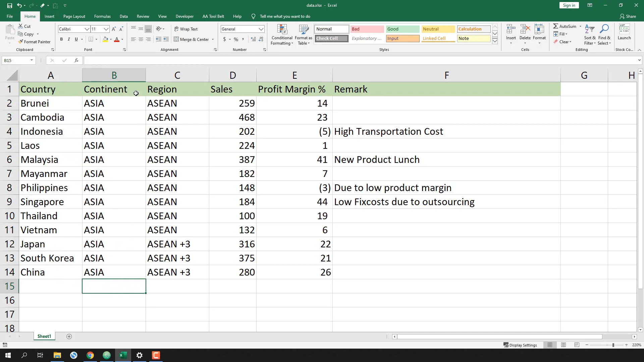Open the General number format dropdown

261,29
